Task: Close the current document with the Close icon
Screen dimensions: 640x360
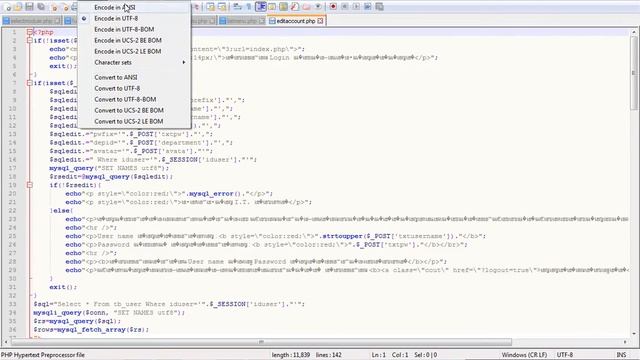Action: 53,7
